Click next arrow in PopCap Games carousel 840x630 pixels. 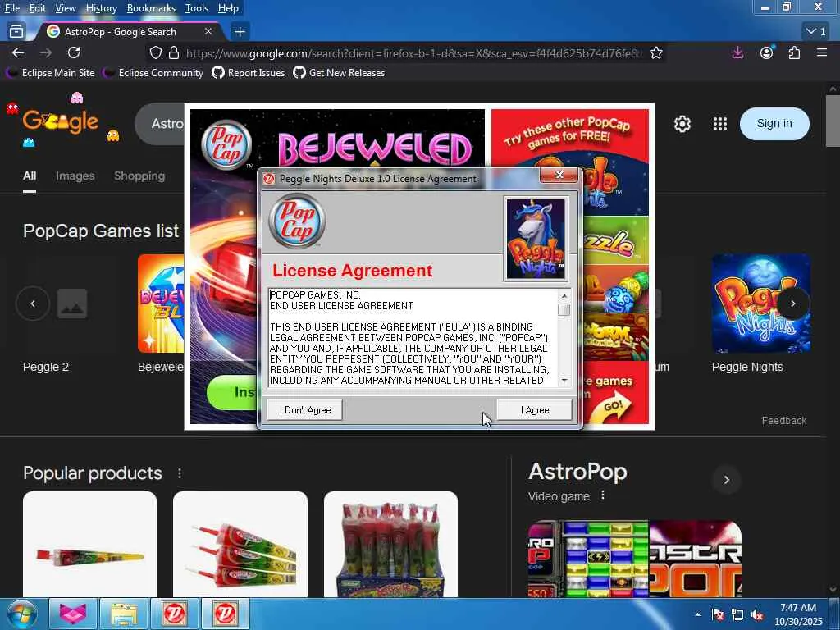click(x=793, y=304)
